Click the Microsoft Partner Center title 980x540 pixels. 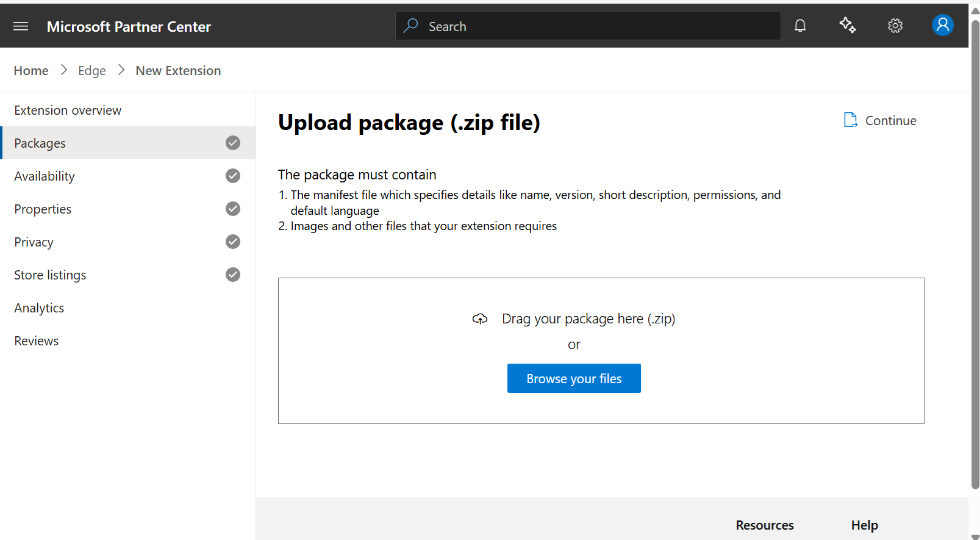point(129,26)
